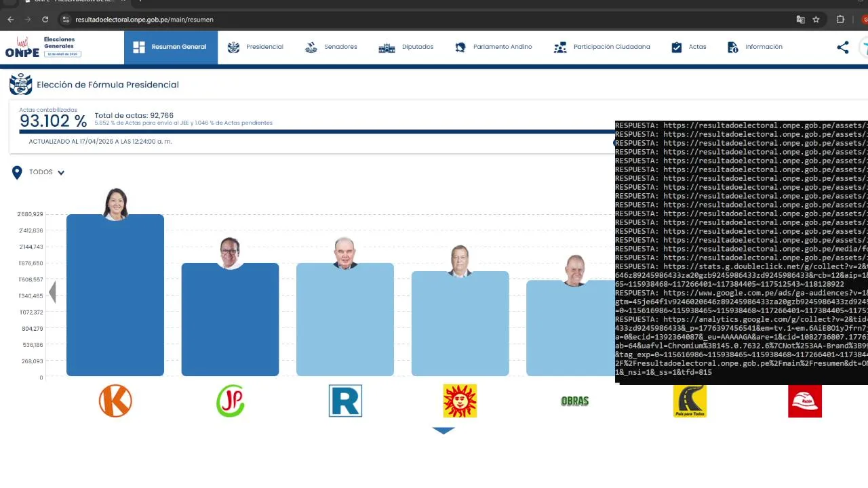Click the Elección de Fórmula Presidencial heading
This screenshot has height=488, width=868.
tap(108, 85)
